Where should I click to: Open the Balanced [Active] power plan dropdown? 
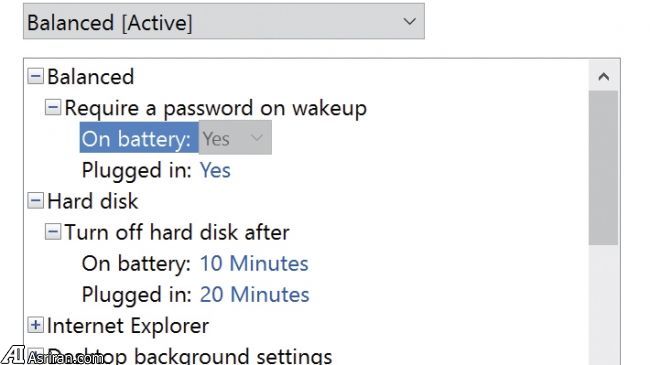coord(223,21)
